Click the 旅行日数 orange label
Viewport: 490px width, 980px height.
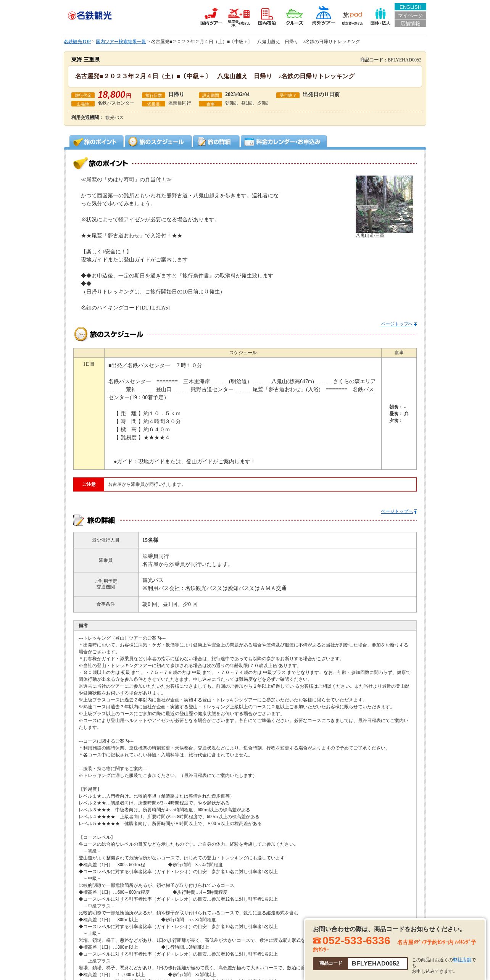point(153,95)
